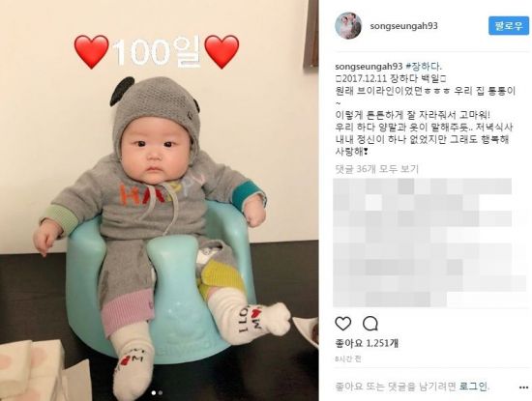The image size is (532, 401).
Task: Switch to the second carousel photo dot
Action: (x=161, y=393)
